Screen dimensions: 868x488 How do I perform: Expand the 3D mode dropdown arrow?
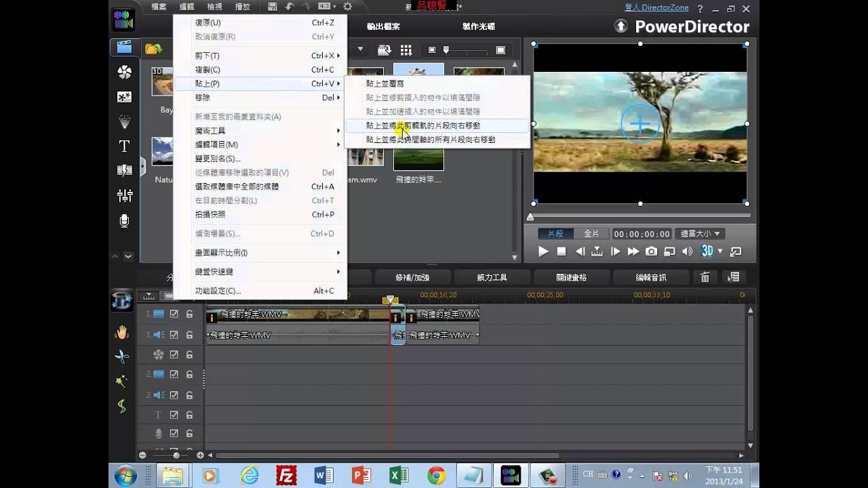[x=720, y=251]
